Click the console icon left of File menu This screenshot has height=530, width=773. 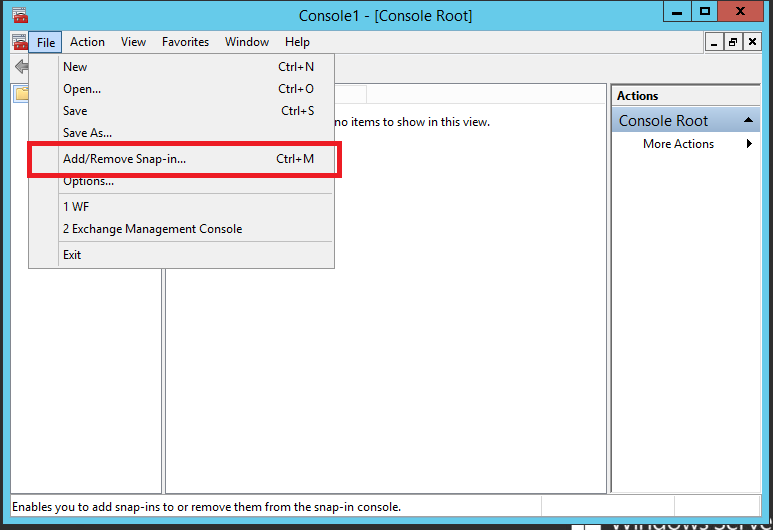click(18, 42)
